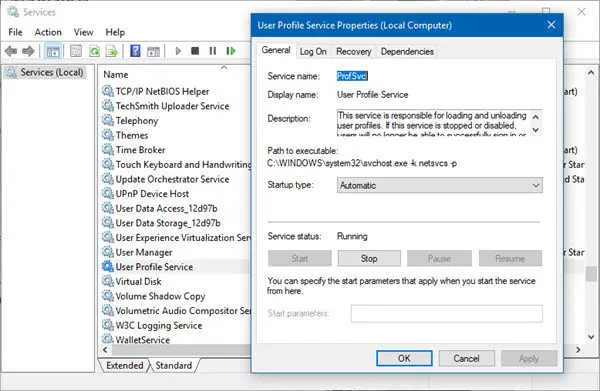Image resolution: width=600 pixels, height=391 pixels.
Task: Open the Help toolbar icon
Action: pyautogui.click(x=135, y=51)
